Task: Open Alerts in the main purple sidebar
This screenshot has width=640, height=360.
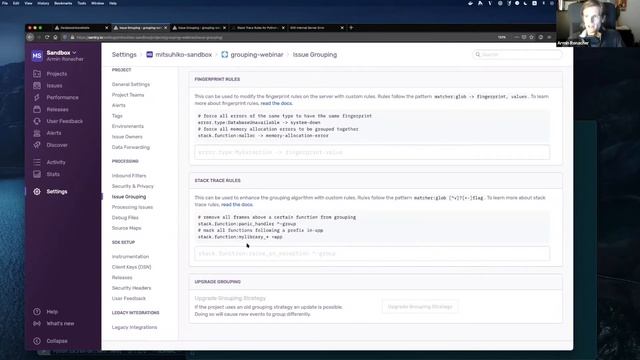Action: tap(53, 133)
